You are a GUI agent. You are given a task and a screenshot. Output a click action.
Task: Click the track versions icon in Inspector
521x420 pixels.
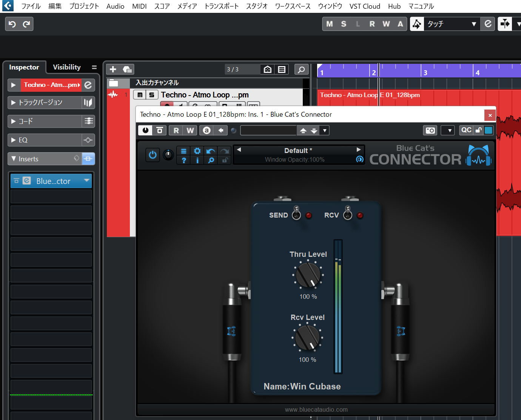pyautogui.click(x=88, y=103)
